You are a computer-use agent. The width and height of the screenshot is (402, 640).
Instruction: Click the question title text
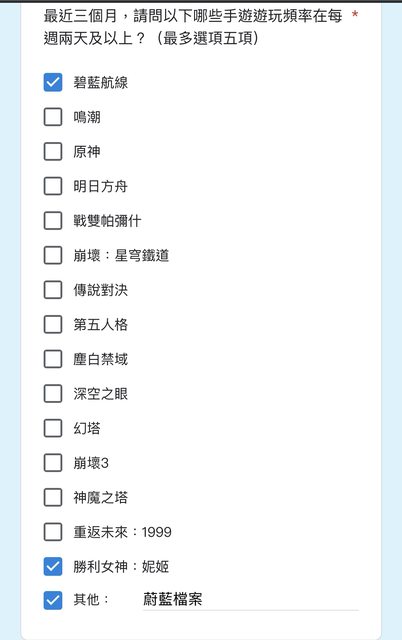coord(193,27)
